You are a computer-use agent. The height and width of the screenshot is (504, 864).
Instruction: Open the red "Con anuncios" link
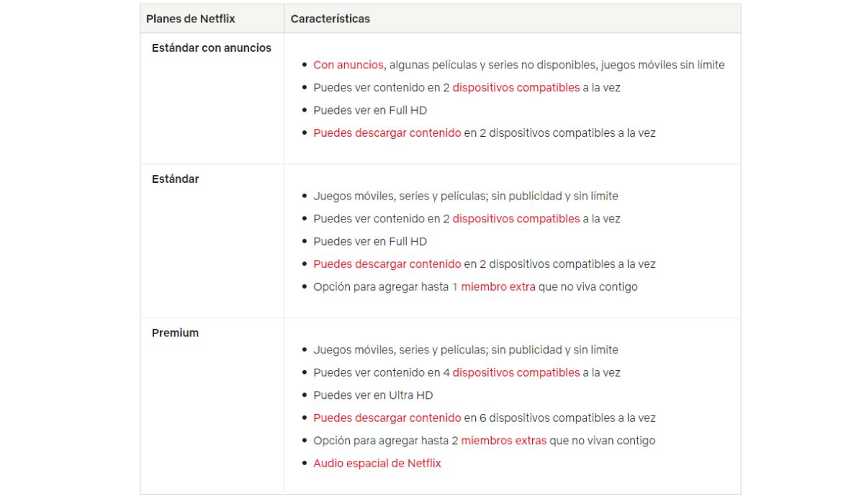coord(348,65)
